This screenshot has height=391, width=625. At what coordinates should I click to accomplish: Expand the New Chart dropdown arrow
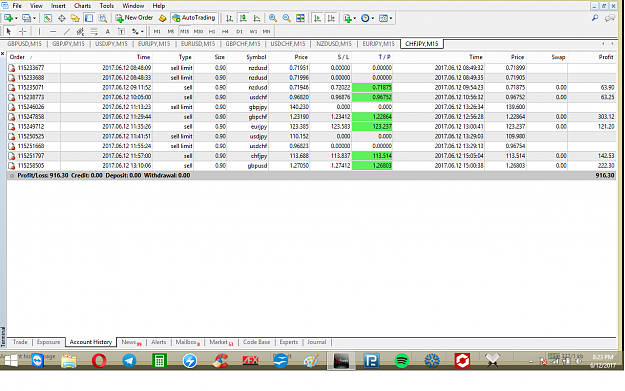coord(16,18)
